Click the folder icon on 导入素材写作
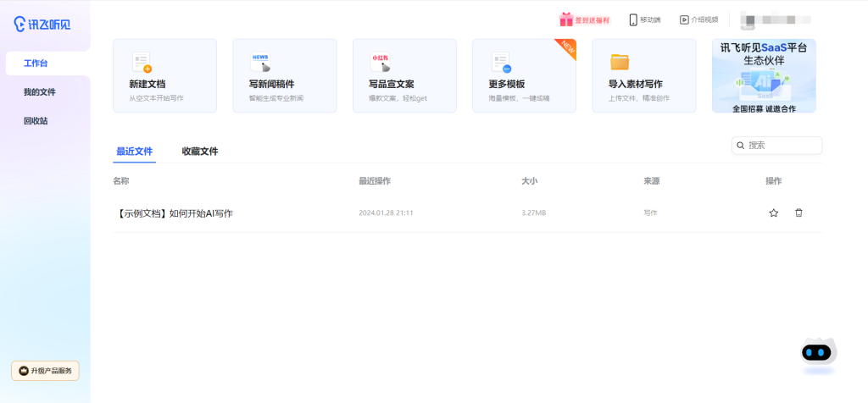The height and width of the screenshot is (403, 868). click(620, 62)
